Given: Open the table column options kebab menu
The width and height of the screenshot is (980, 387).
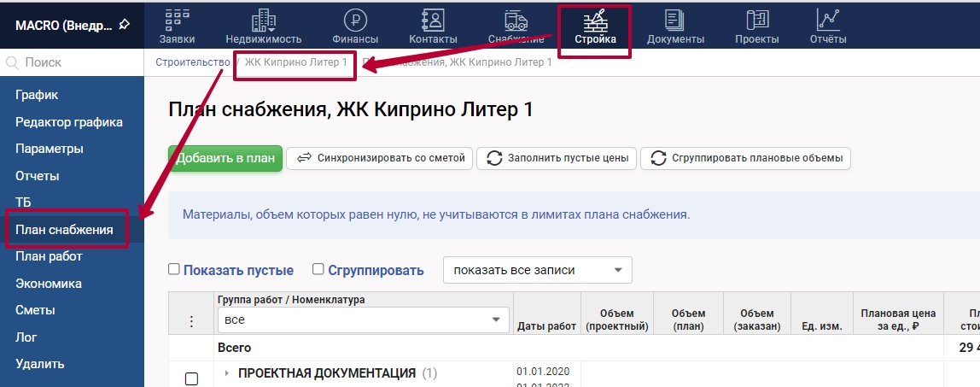Looking at the screenshot, I should pyautogui.click(x=191, y=321).
